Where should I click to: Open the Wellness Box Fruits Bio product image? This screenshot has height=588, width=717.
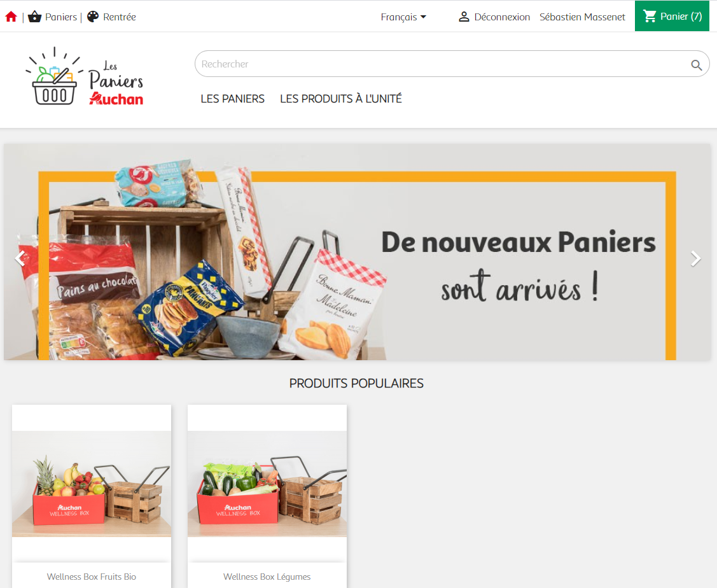(92, 483)
